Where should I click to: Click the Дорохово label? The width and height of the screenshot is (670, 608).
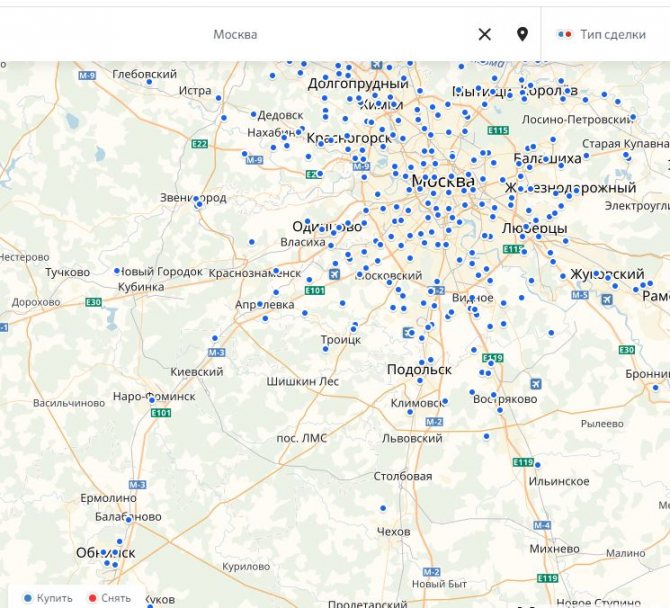(36, 303)
